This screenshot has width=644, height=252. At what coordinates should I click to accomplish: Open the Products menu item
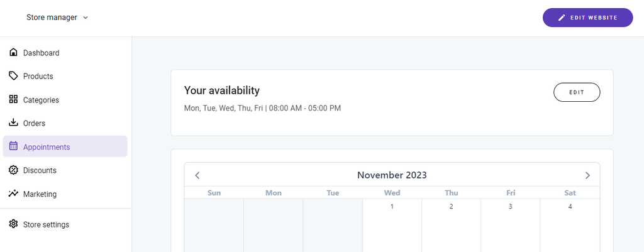click(x=38, y=76)
